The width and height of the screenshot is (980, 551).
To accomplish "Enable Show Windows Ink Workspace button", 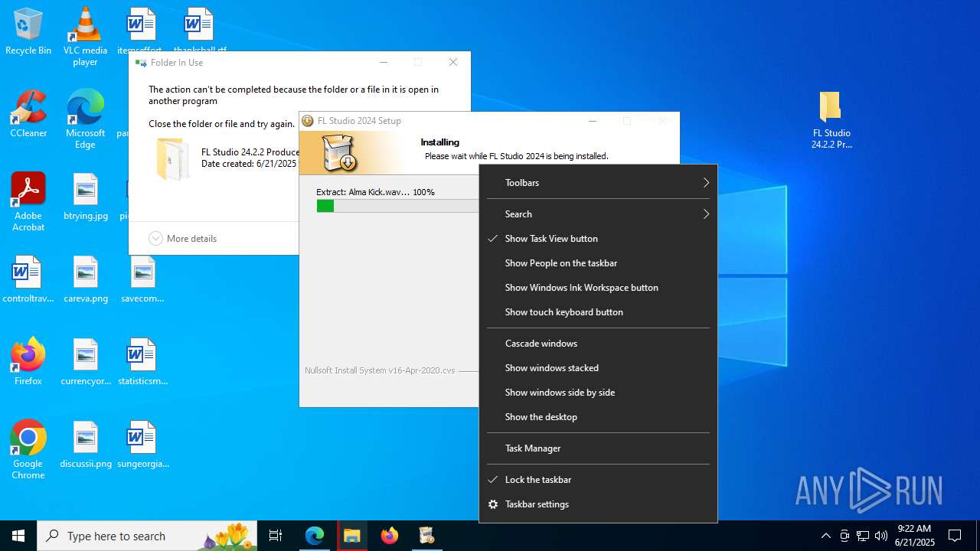I will click(x=598, y=288).
